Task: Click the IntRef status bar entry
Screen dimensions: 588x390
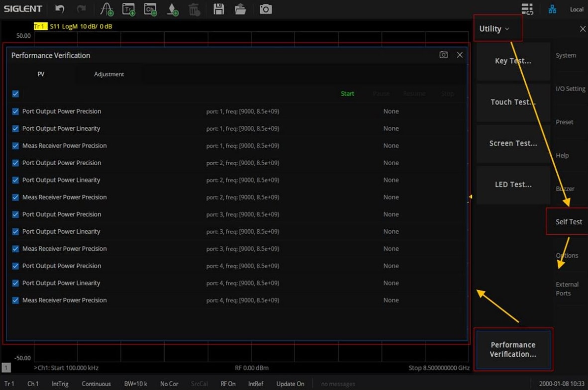Action: (x=256, y=384)
